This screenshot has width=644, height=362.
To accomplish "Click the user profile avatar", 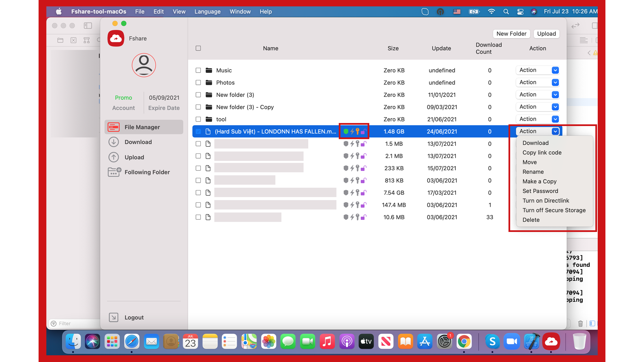I will point(144,65).
